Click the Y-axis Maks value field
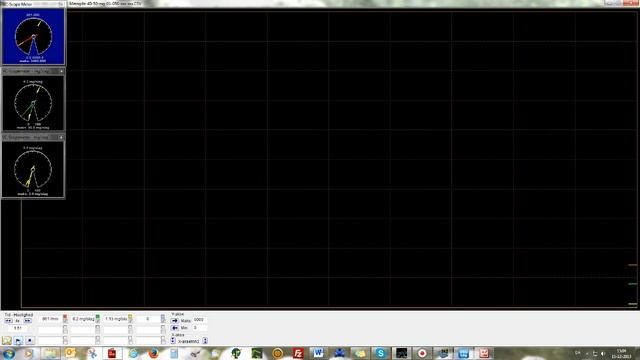 [x=200, y=320]
